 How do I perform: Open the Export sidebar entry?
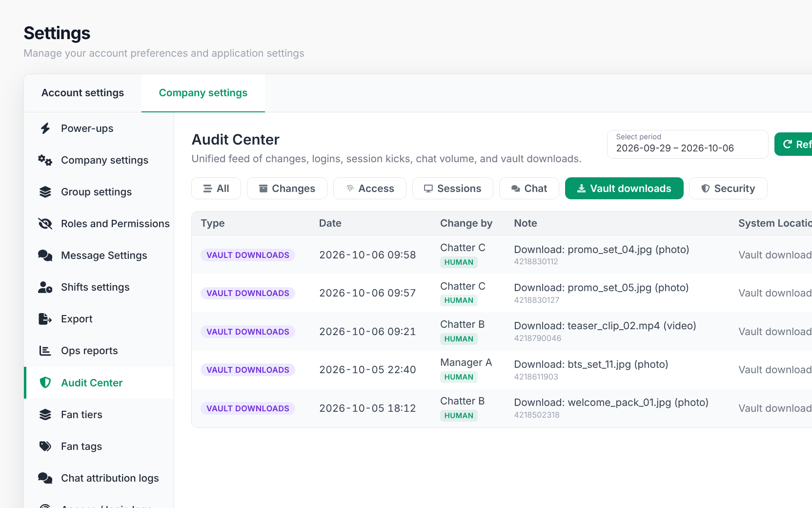pos(99,319)
